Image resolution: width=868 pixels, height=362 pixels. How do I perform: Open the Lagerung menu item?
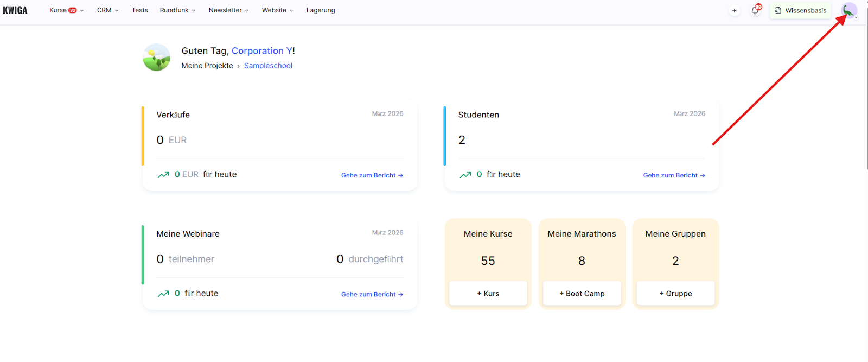coord(321,10)
